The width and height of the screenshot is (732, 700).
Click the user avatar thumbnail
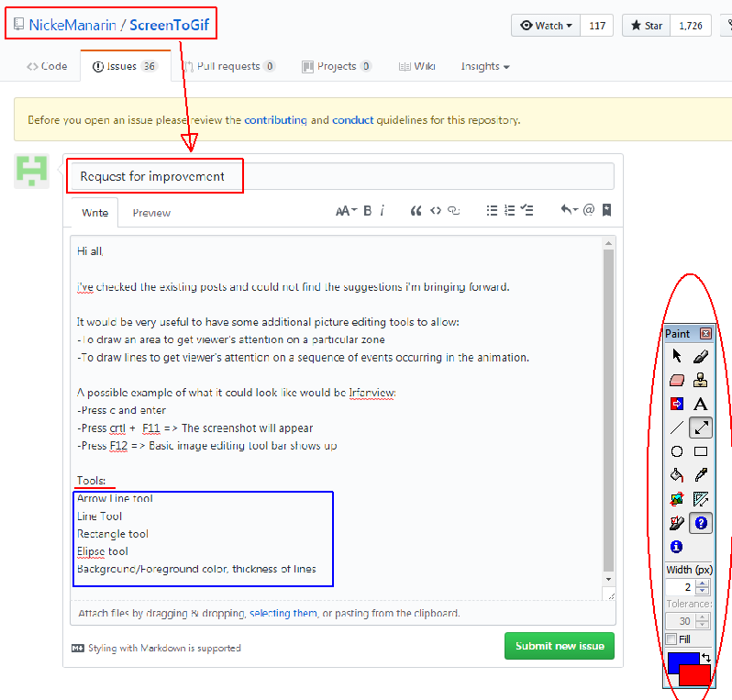point(31,171)
